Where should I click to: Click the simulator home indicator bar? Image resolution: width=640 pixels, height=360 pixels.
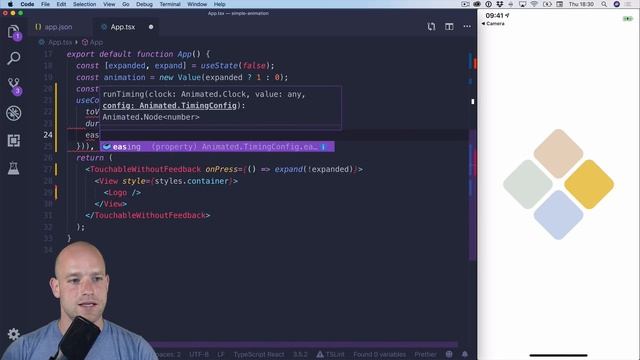click(558, 355)
